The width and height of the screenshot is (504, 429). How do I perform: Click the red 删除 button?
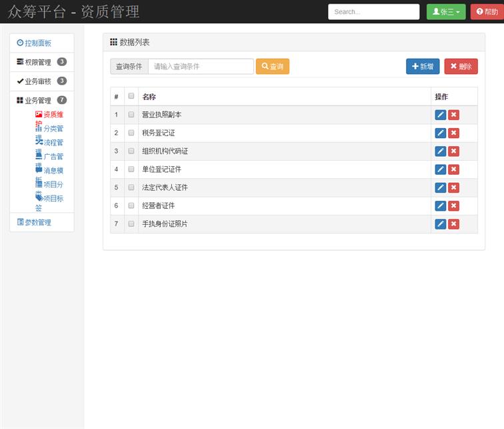461,67
